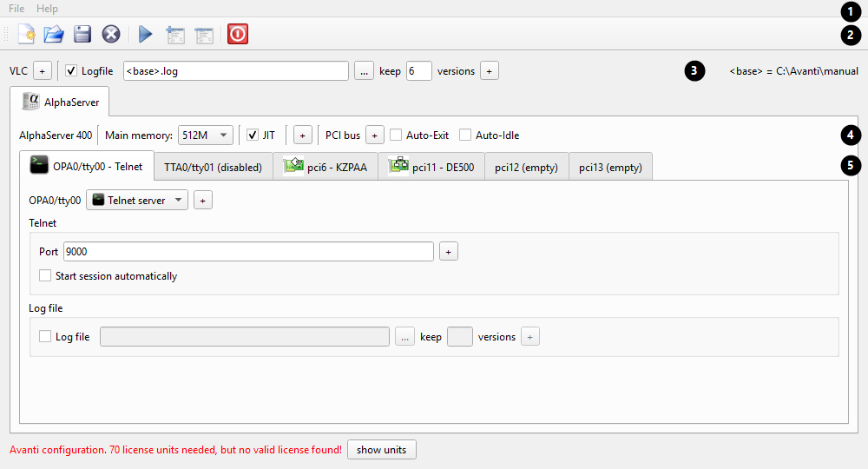
Task: Open configuration folder icon in toolbar
Action: [54, 35]
